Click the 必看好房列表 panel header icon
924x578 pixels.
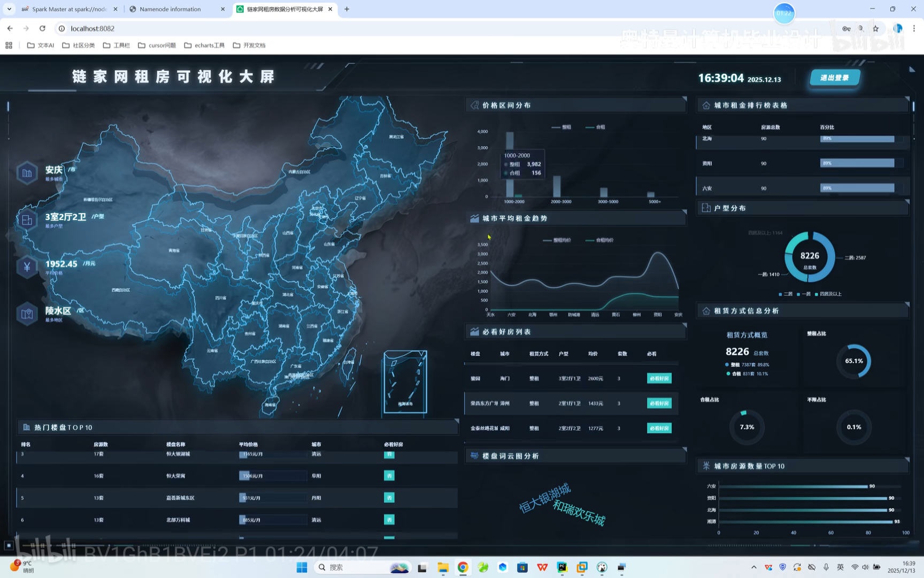[474, 332]
